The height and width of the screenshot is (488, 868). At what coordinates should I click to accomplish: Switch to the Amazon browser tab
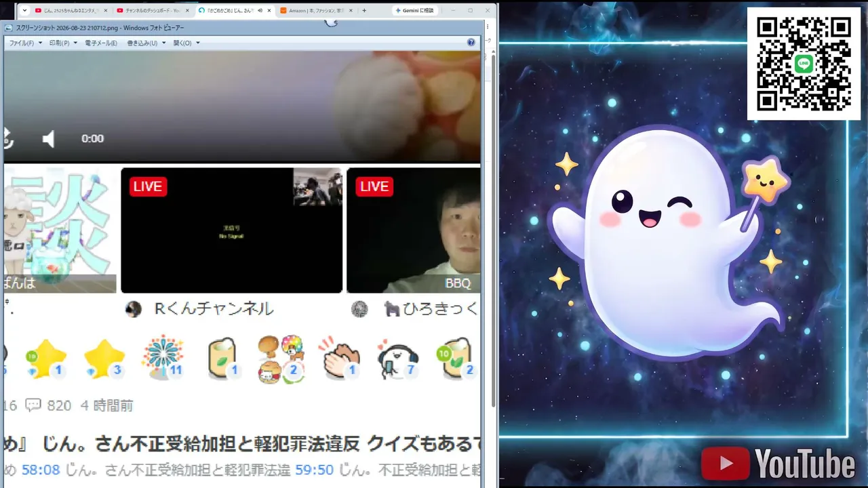[317, 10]
